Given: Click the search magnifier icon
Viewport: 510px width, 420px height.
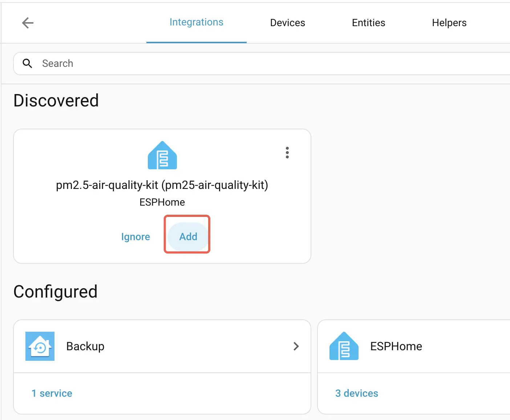Looking at the screenshot, I should 27,64.
